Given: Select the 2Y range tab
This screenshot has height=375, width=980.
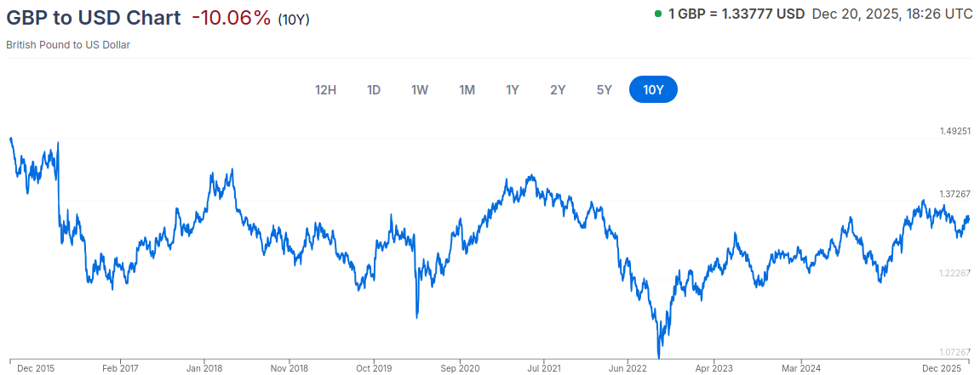Looking at the screenshot, I should point(558,89).
